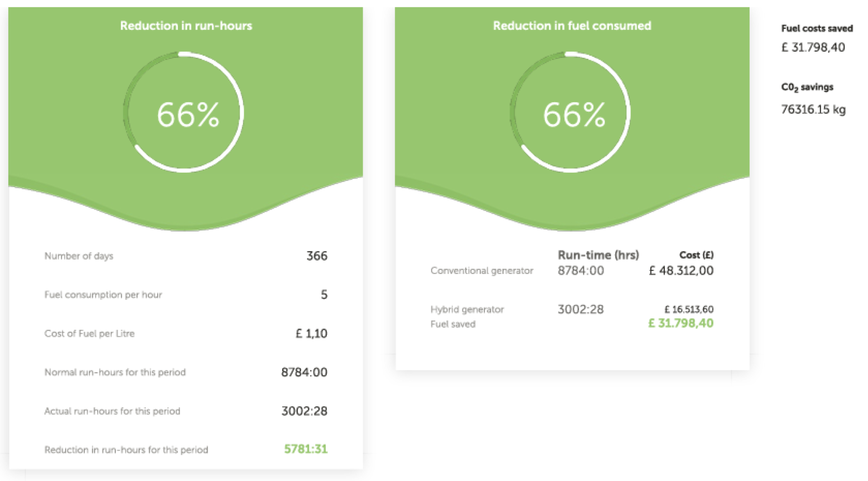Select the actual run-hours value 3002:28 in left card
This screenshot has width=868, height=481.
[304, 411]
